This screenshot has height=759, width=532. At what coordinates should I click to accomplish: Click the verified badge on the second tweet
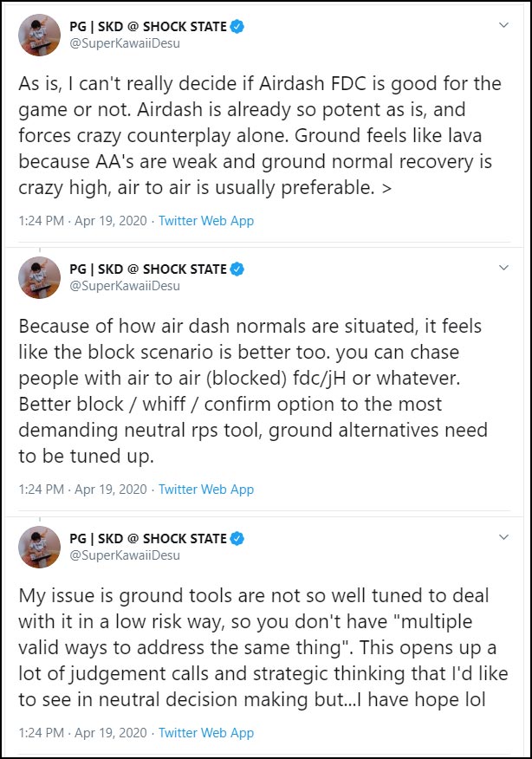click(x=237, y=269)
